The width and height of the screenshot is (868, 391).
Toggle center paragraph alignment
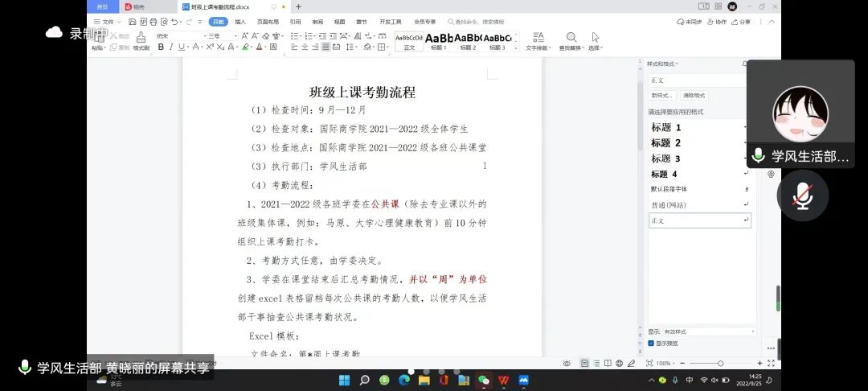(x=305, y=47)
